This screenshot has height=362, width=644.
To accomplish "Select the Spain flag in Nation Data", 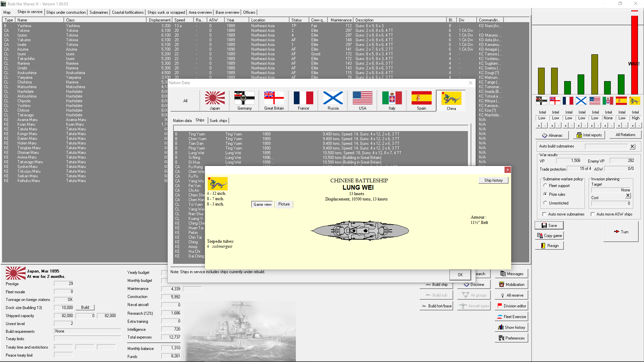I will (x=421, y=101).
